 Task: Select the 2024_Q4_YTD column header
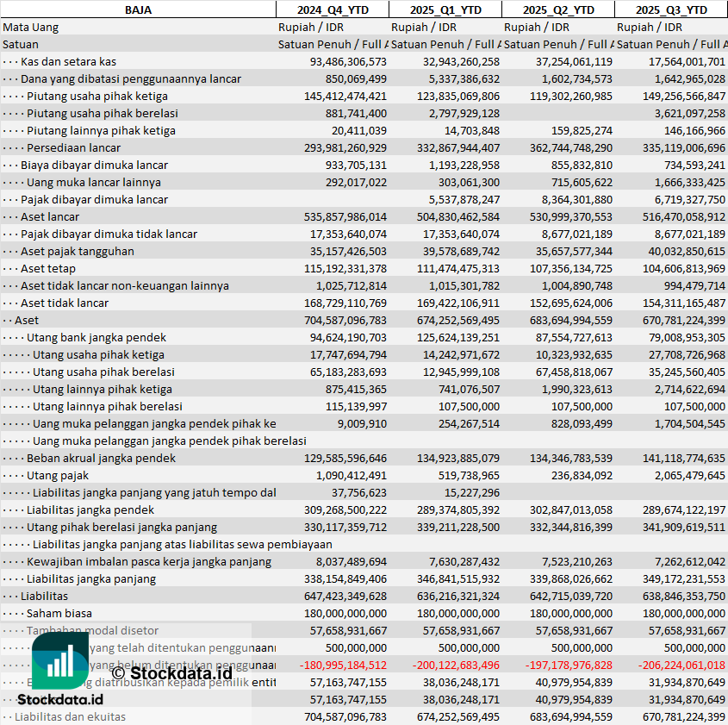(x=332, y=9)
